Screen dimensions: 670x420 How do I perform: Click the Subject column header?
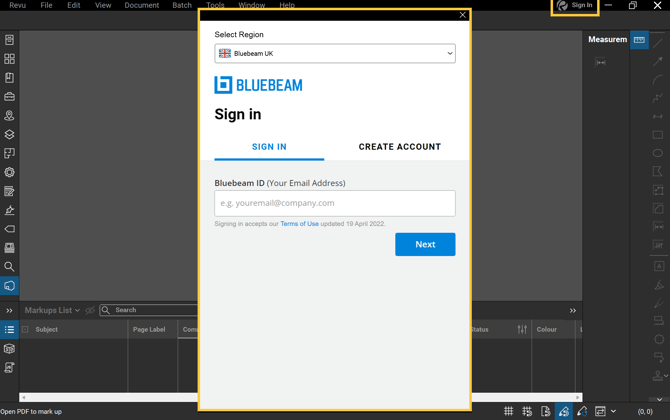(47, 329)
